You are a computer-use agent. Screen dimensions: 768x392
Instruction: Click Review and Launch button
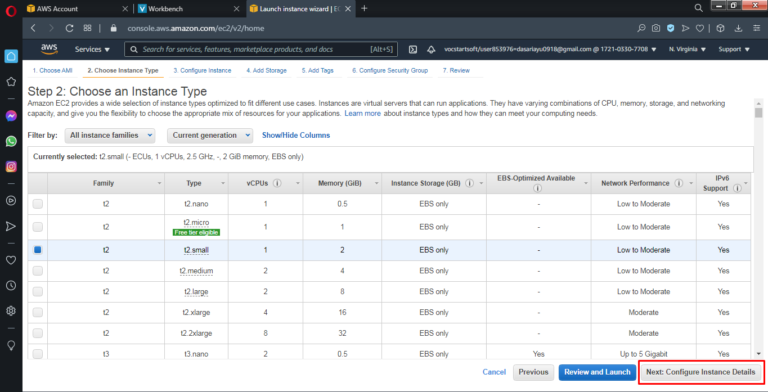point(597,372)
